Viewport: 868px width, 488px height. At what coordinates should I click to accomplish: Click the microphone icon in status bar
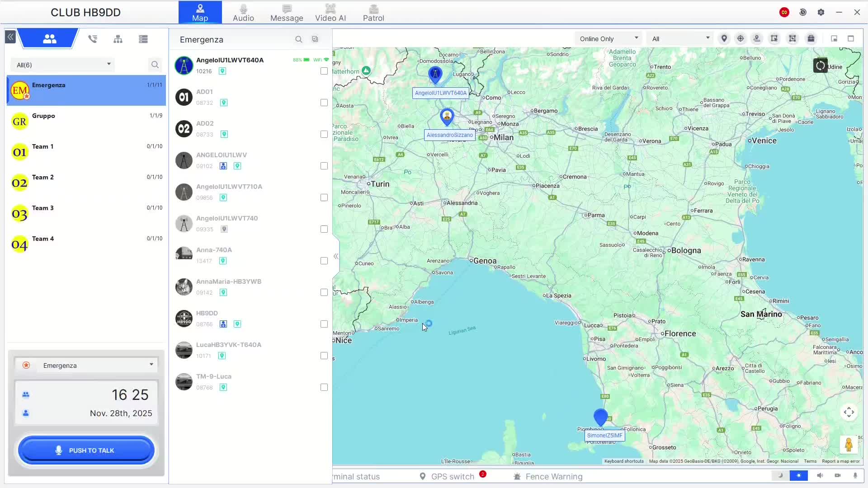[855, 475]
